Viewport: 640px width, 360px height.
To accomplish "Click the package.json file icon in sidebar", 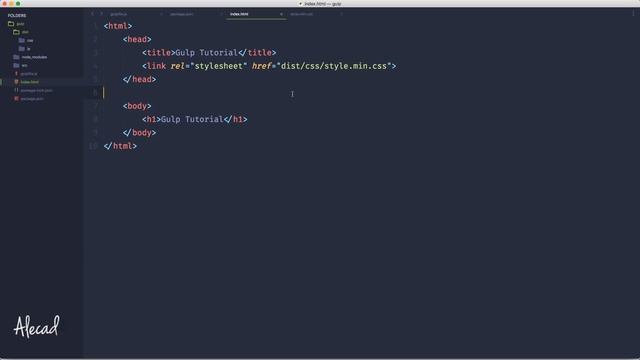I will (x=16, y=98).
